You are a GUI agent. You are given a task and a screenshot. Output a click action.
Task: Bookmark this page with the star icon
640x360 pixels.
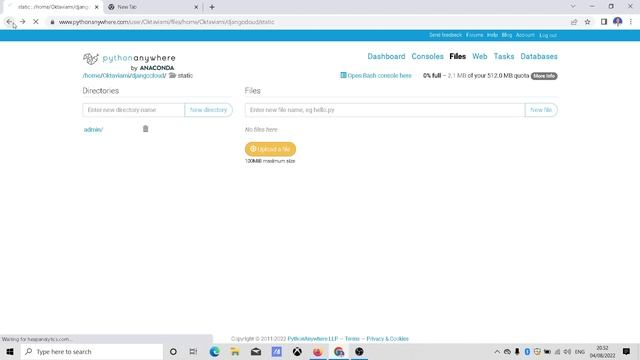(x=587, y=22)
